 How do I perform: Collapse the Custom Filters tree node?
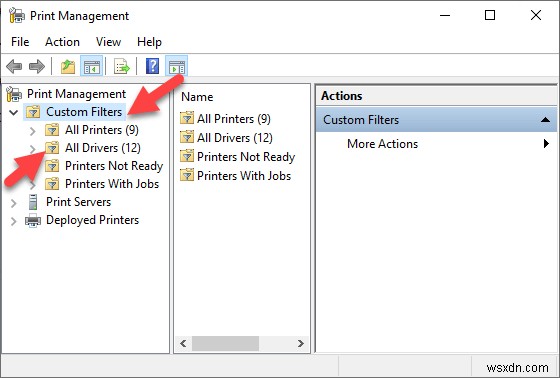(14, 113)
